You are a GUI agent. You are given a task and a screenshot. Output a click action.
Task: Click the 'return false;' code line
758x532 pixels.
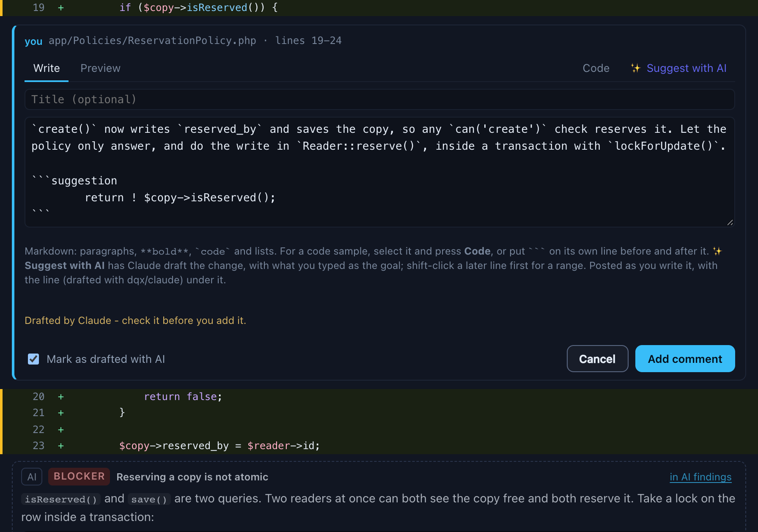(x=183, y=397)
